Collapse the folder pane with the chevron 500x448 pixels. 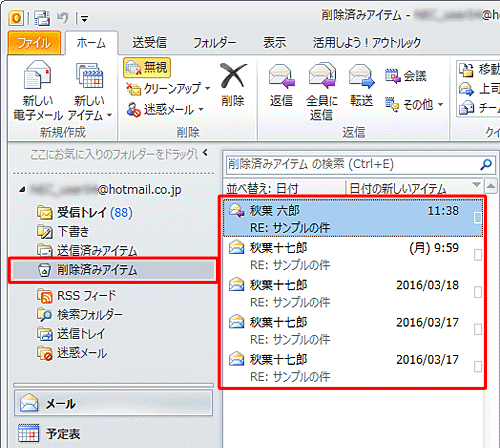(x=205, y=153)
